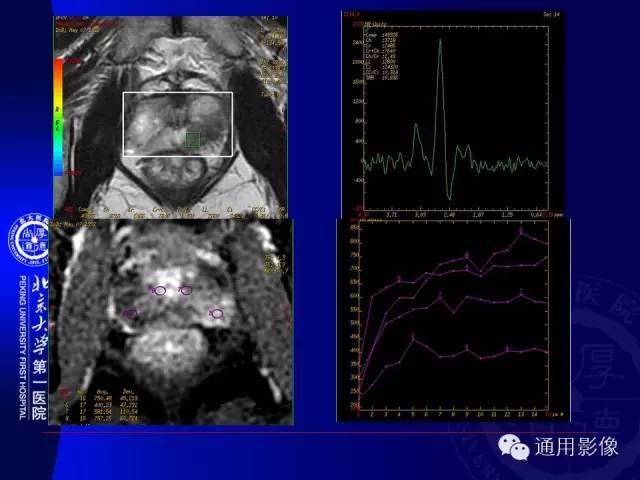Click the T2-weighted prostate MRI thumbnail

[x=171, y=117]
